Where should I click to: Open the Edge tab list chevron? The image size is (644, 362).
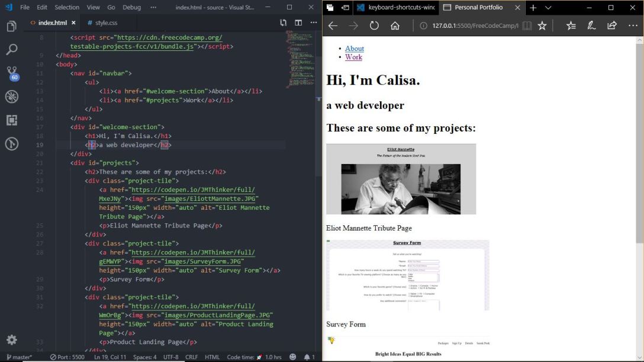coord(548,8)
